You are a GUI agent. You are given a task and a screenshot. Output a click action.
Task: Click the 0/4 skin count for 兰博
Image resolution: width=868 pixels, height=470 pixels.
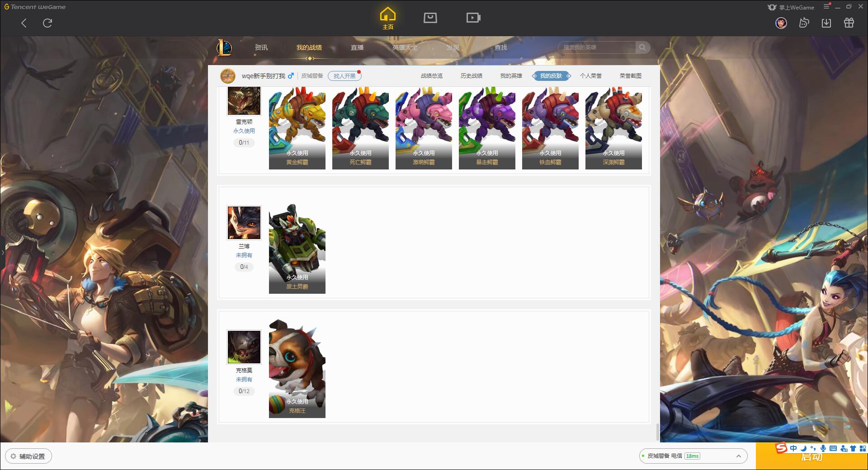click(x=244, y=267)
